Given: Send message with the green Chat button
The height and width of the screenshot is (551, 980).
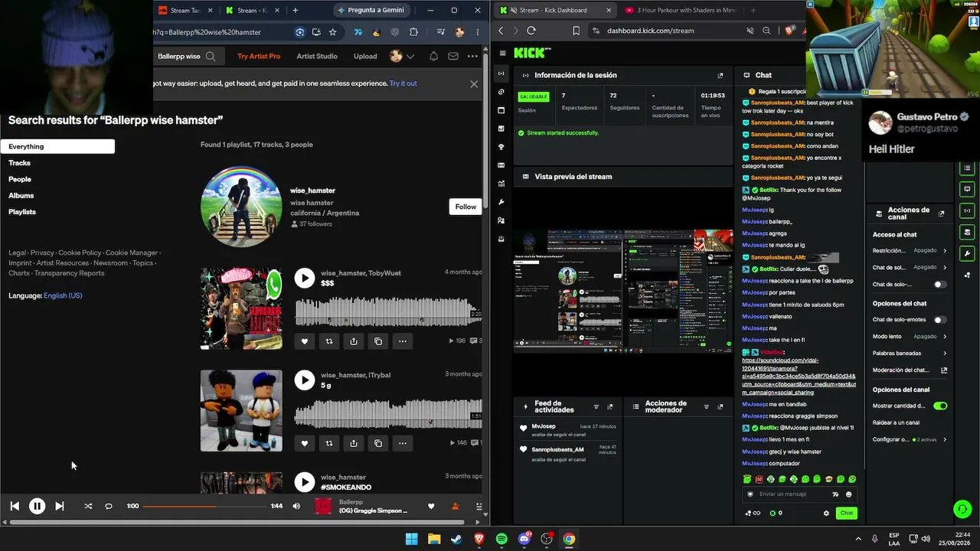Looking at the screenshot, I should tap(846, 513).
